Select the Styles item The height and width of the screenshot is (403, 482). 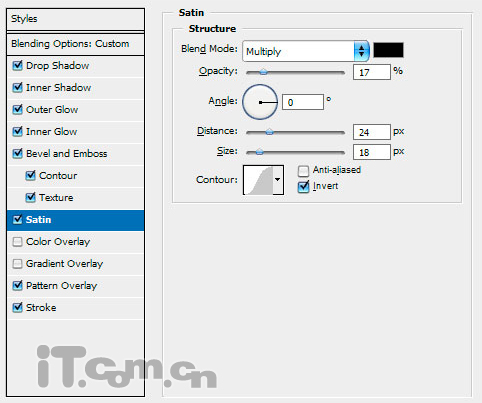click(75, 19)
